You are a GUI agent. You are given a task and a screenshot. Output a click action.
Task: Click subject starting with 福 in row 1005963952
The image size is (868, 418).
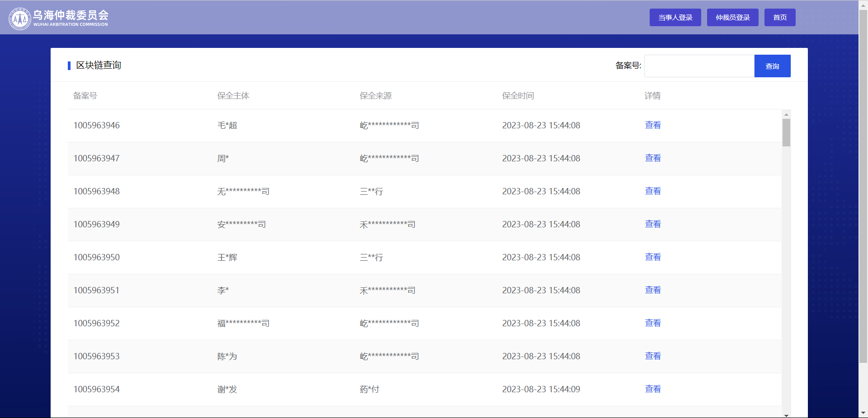click(243, 323)
